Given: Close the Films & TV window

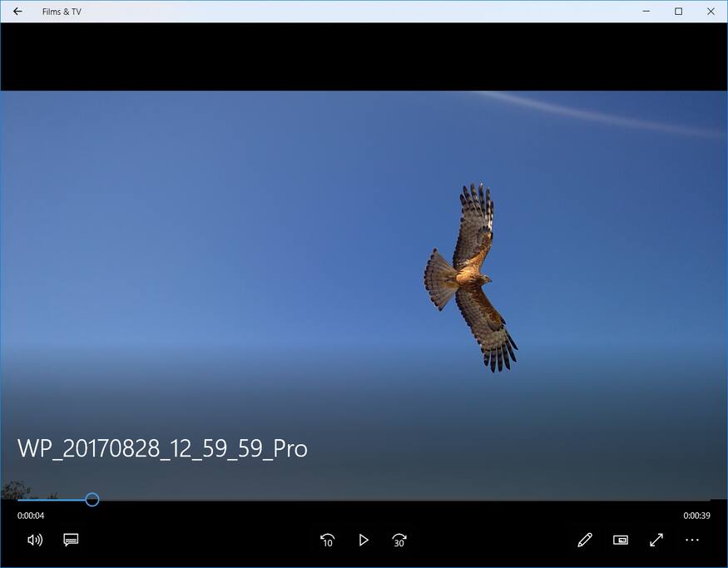Looking at the screenshot, I should (x=711, y=12).
